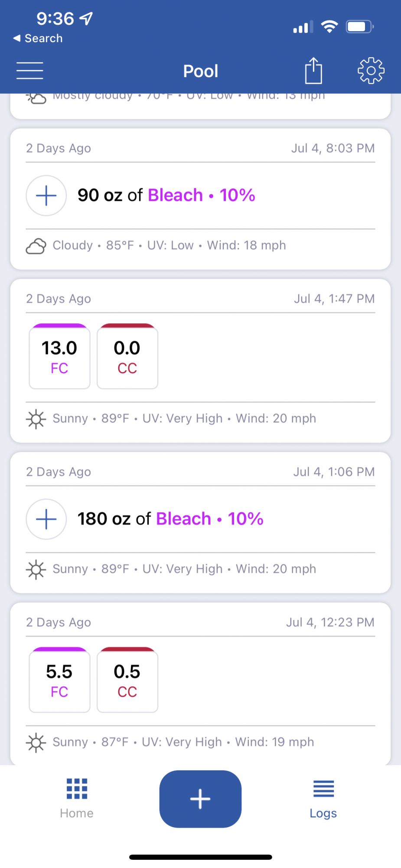
Task: Open settings gear icon
Action: tap(371, 71)
